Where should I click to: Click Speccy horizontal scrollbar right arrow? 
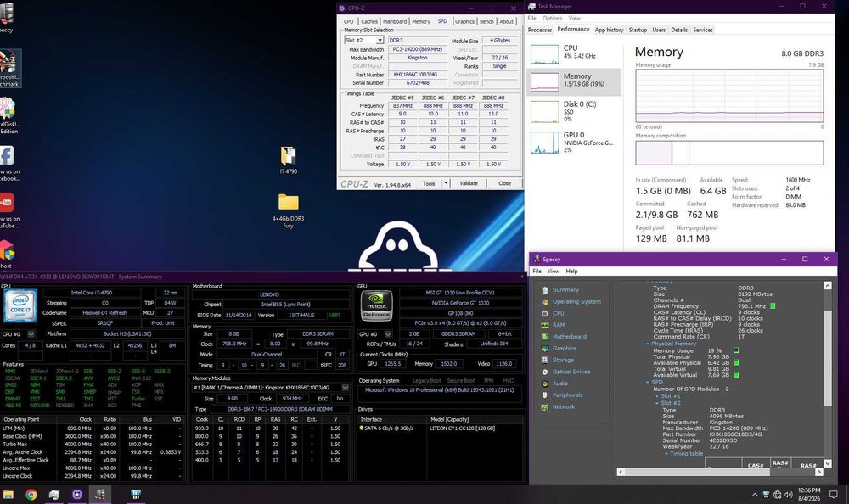[x=818, y=472]
